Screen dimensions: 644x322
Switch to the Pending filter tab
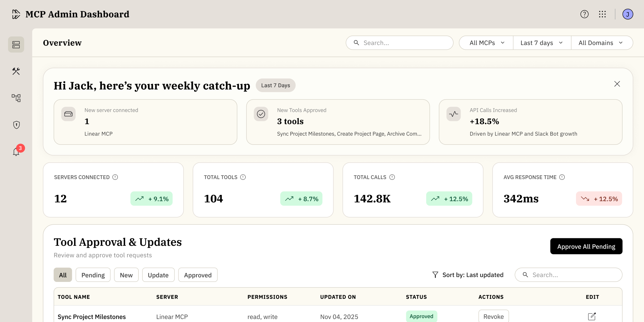point(93,275)
